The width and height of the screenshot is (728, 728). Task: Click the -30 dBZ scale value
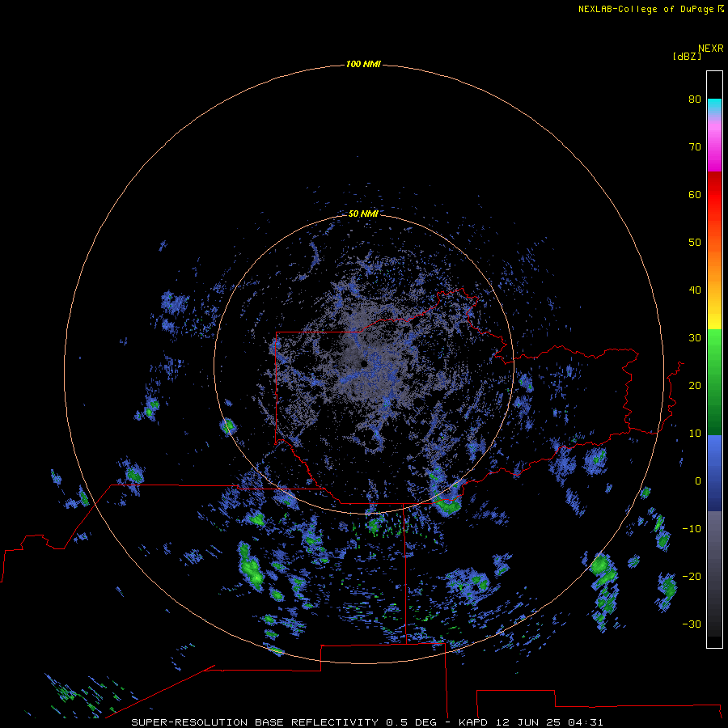point(692,624)
